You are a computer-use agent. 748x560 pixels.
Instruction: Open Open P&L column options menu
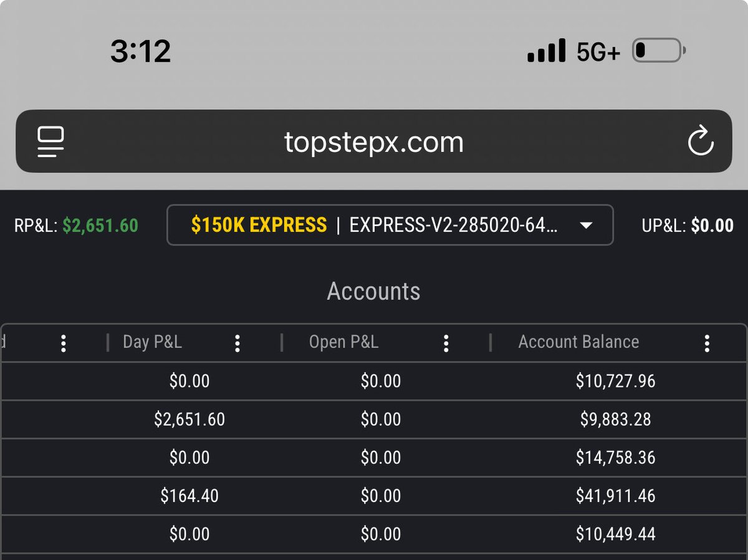[x=446, y=343]
